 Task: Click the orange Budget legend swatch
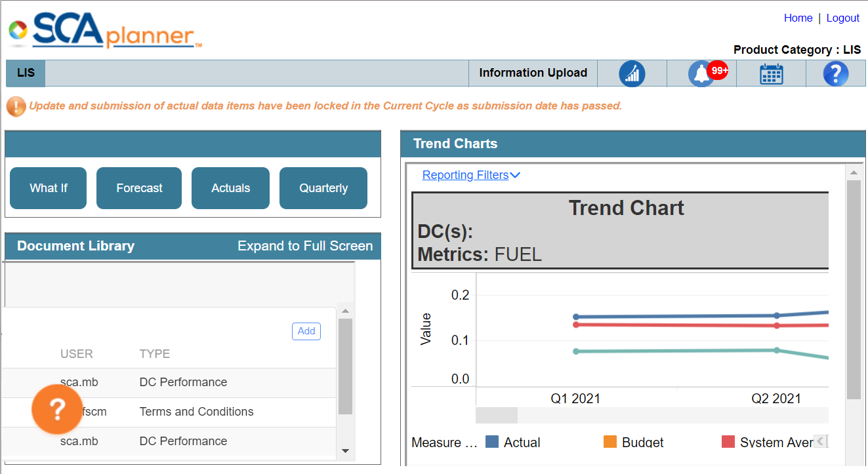(x=610, y=442)
